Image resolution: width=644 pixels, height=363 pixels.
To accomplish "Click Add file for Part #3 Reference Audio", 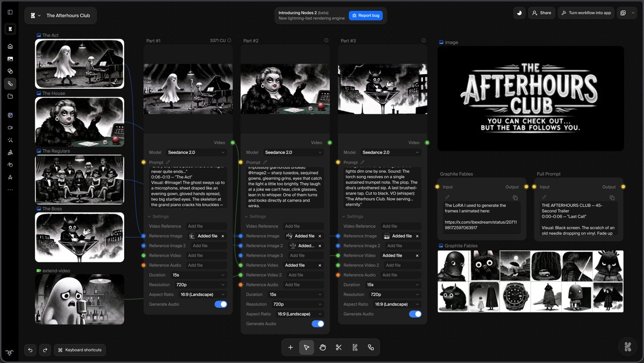I will click(400, 275).
